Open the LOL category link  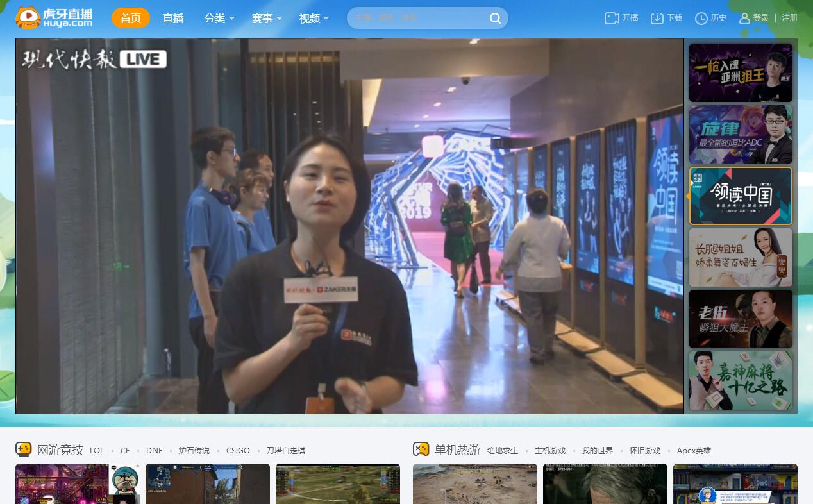[x=97, y=451]
